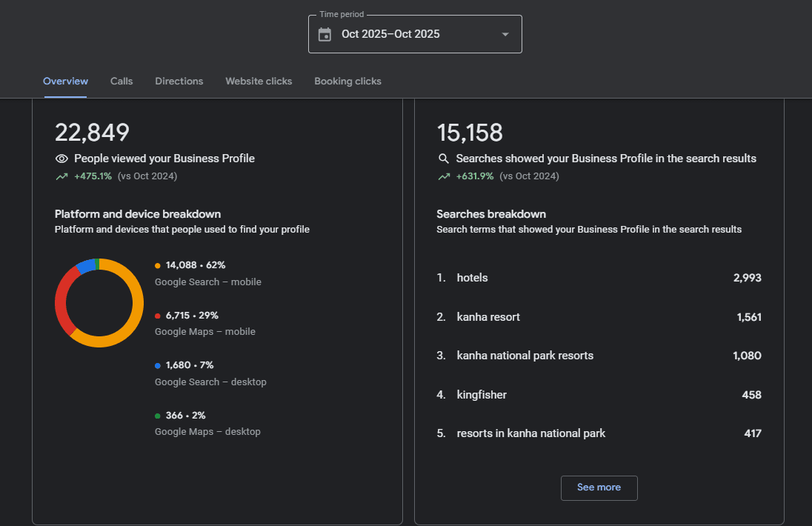The image size is (812, 526).
Task: Open the Directions tab
Action: [179, 81]
